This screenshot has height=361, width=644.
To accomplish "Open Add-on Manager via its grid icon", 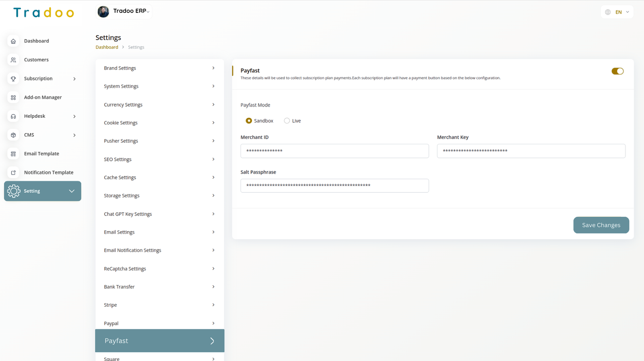I will pos(13,98).
